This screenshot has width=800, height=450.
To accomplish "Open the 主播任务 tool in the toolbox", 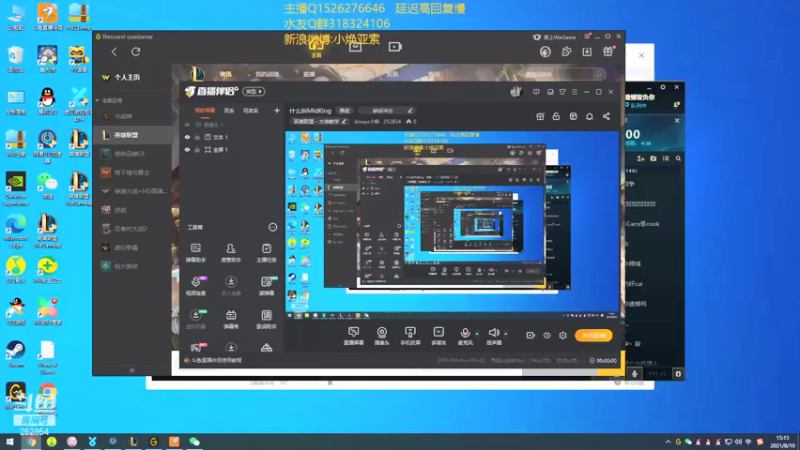I will click(x=266, y=253).
